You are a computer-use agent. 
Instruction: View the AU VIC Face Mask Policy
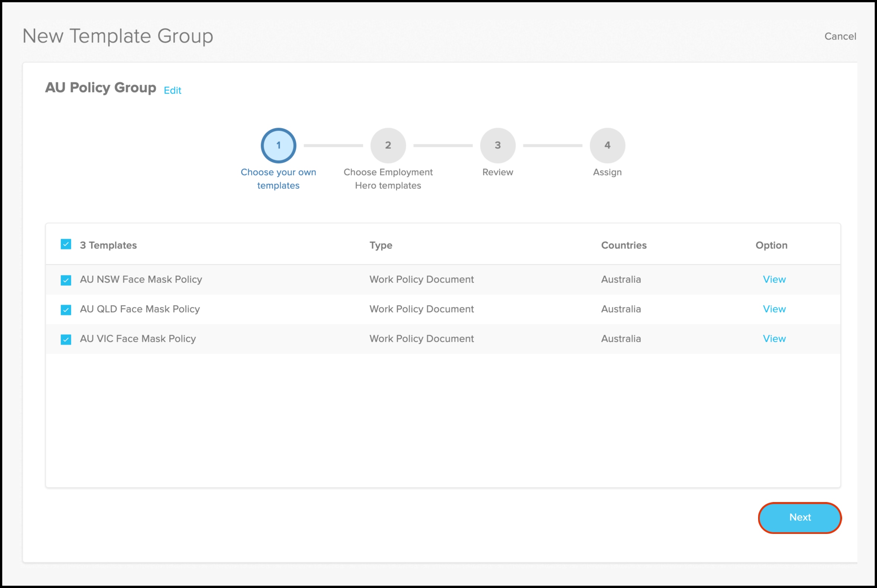click(774, 339)
